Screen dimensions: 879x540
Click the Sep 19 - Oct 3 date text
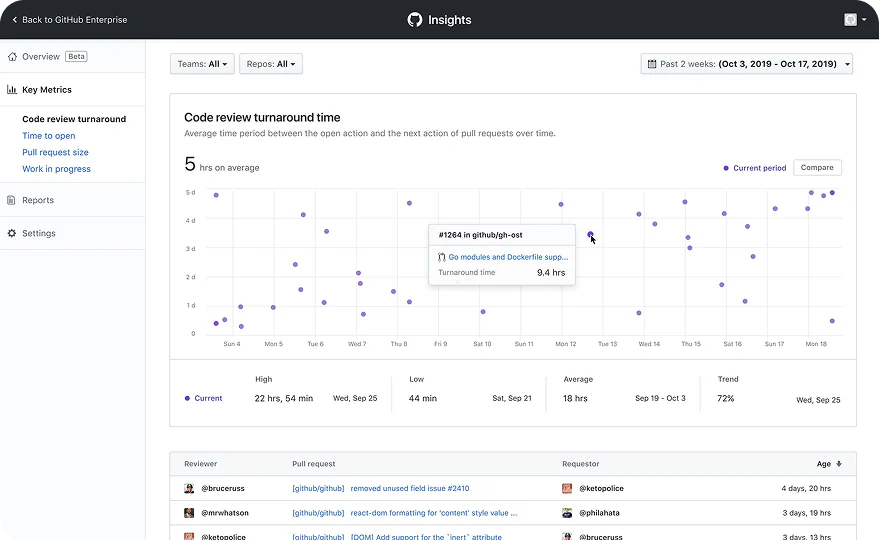pyautogui.click(x=660, y=398)
